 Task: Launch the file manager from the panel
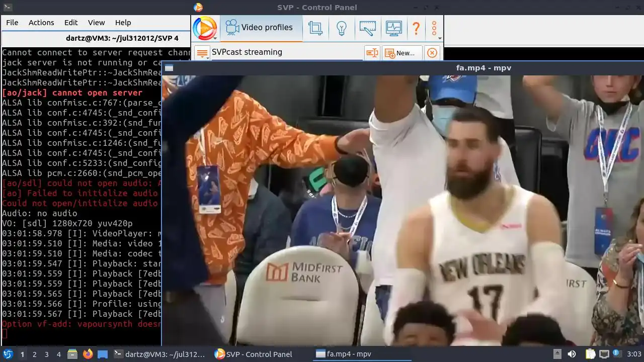pos(72,354)
